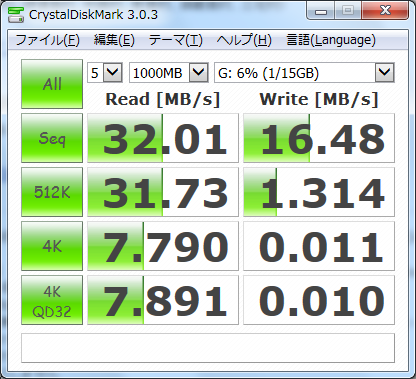Click the empty comment field at bottom
The width and height of the screenshot is (416, 379).
click(x=208, y=348)
